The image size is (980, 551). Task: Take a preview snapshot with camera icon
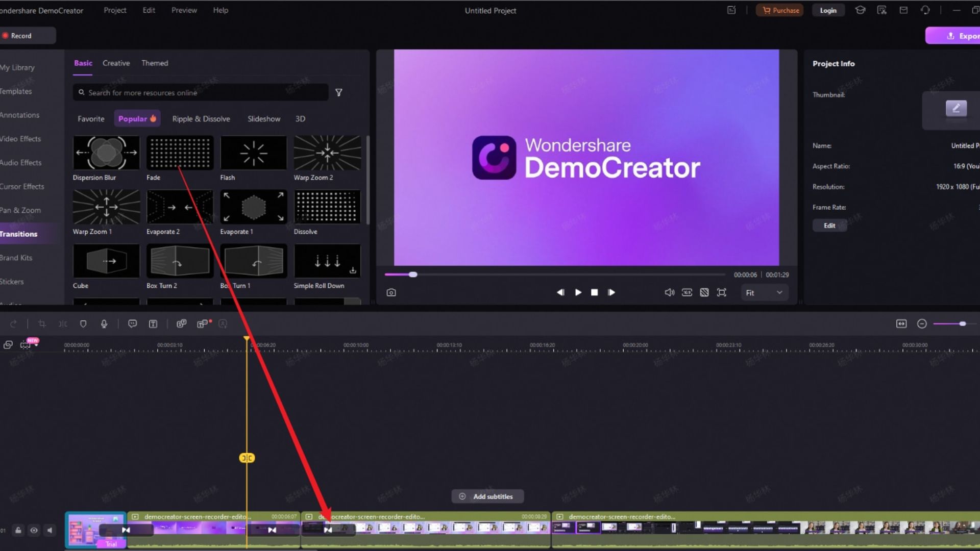pyautogui.click(x=391, y=292)
